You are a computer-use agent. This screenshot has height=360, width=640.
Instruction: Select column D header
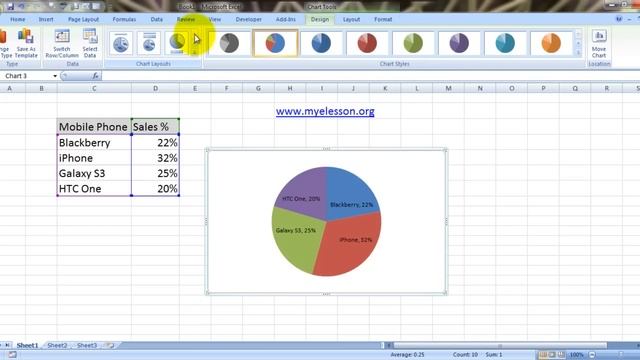tap(155, 88)
